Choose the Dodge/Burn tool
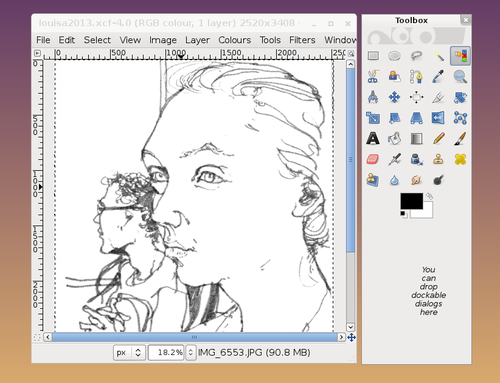500x383 pixels. point(438,180)
